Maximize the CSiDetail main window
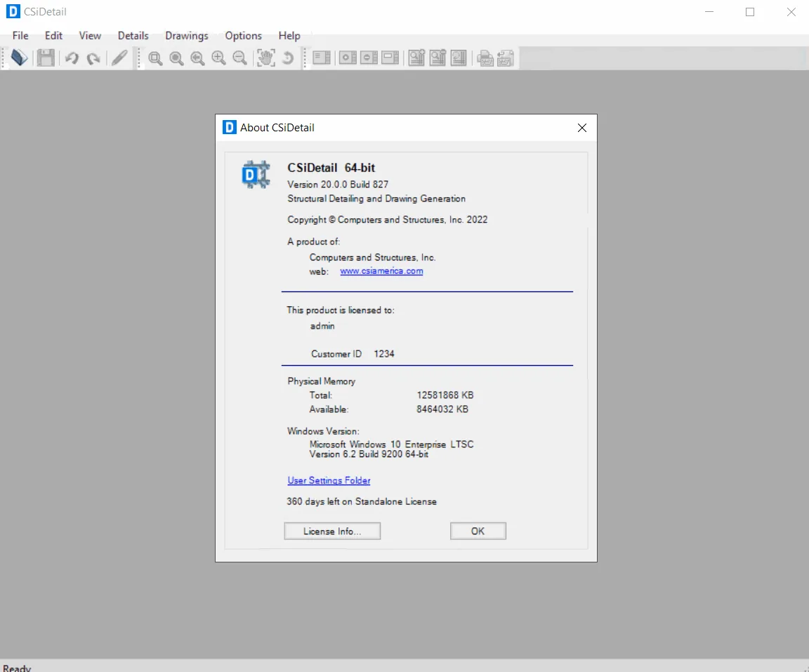The image size is (809, 672). coord(750,12)
